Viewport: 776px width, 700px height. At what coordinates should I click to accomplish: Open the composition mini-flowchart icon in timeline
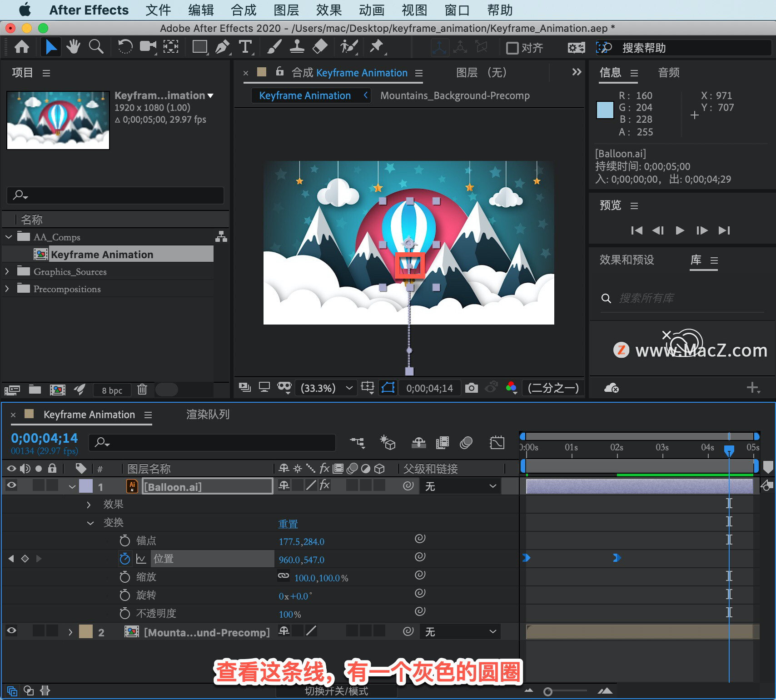tap(358, 443)
